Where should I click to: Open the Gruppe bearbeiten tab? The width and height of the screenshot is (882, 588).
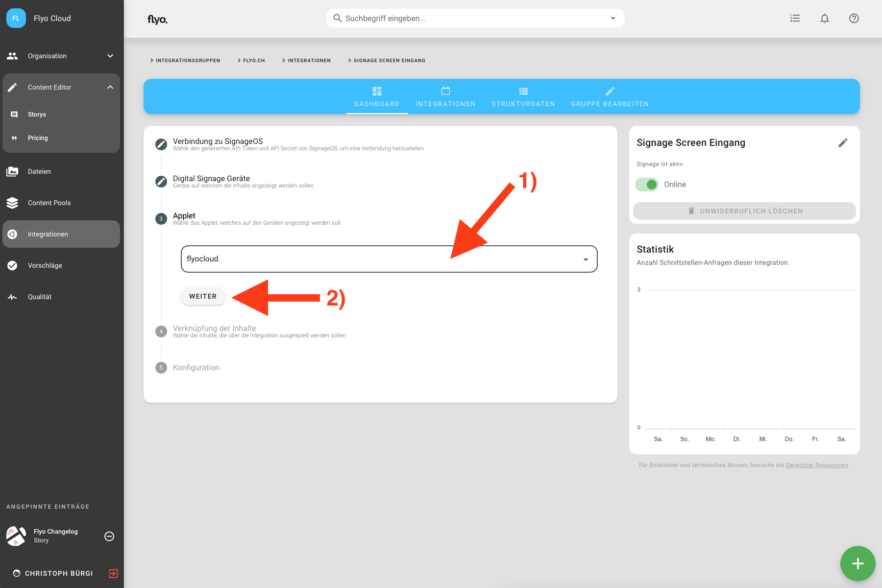610,97
